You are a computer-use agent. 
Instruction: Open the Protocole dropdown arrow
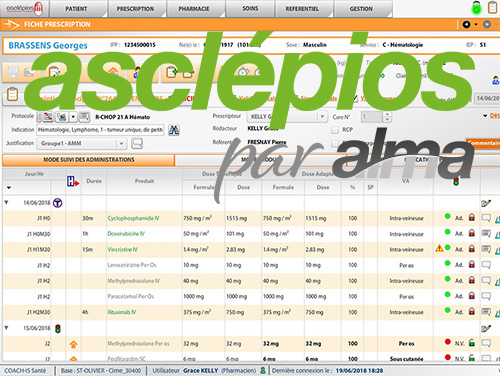73,117
